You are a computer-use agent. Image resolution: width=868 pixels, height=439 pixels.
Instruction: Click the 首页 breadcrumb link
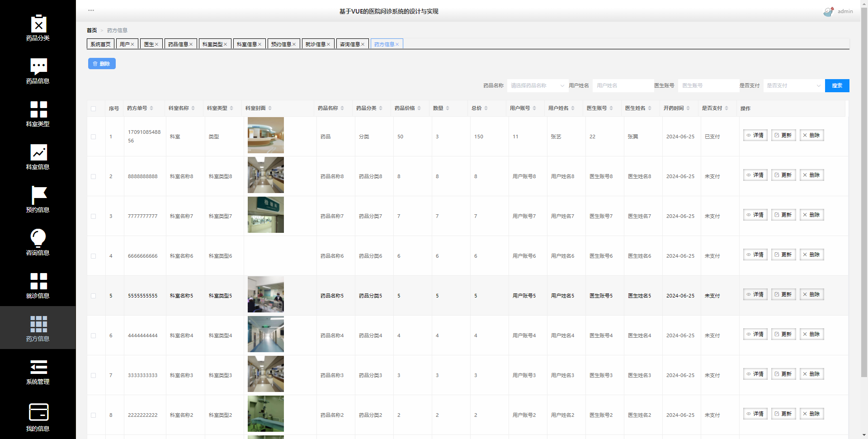[x=92, y=30]
